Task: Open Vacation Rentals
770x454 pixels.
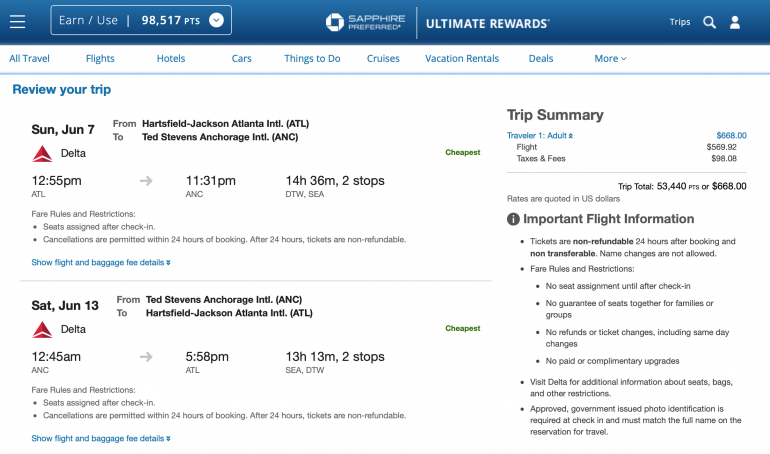Action: 462,59
